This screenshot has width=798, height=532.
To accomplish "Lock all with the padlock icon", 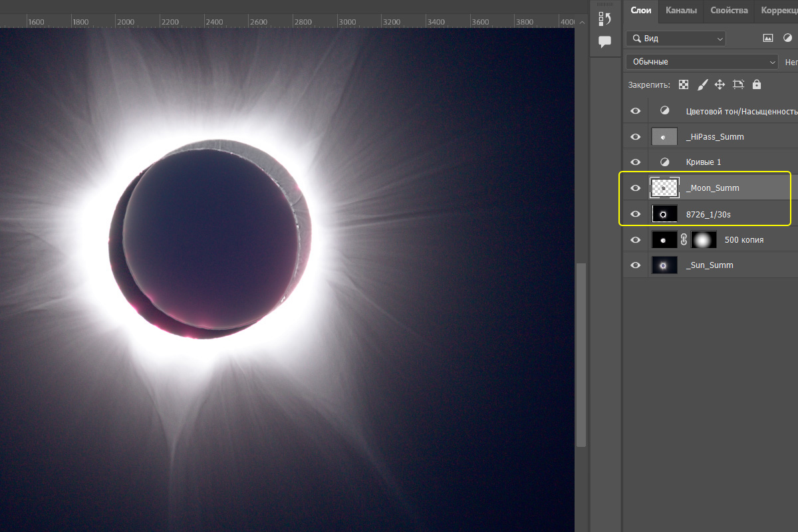I will tap(756, 84).
